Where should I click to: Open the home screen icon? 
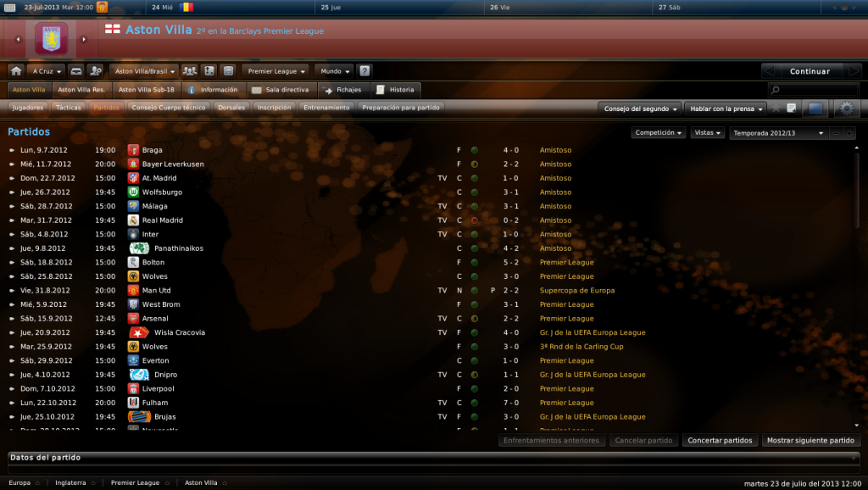tap(16, 71)
